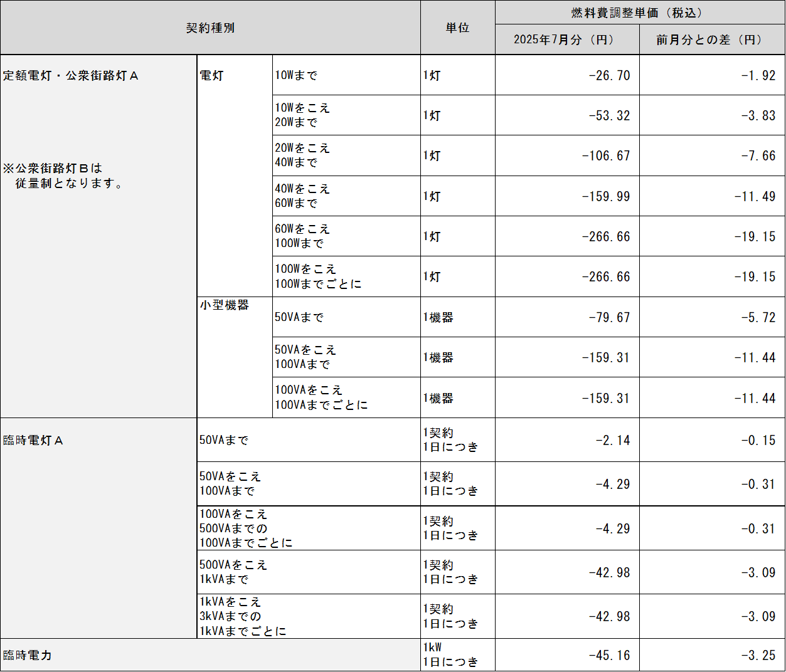Select the 500VAをこえ1kVAまで row label

click(233, 572)
